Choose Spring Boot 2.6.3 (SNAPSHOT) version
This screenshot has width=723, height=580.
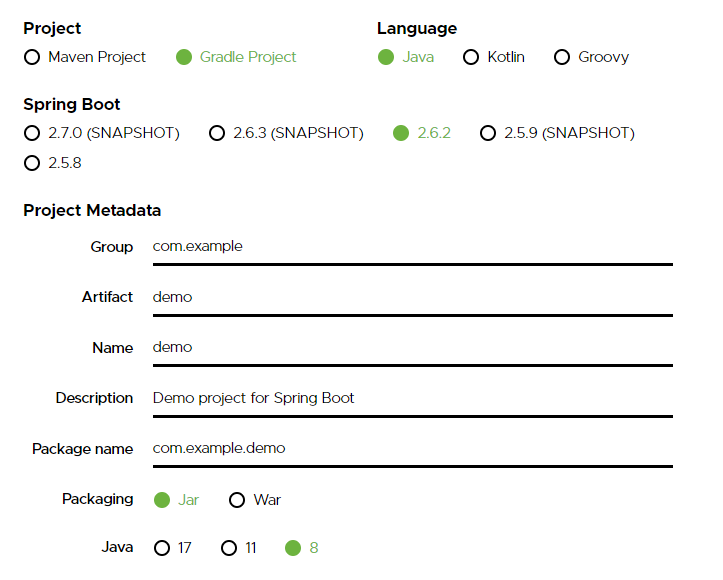(x=217, y=133)
